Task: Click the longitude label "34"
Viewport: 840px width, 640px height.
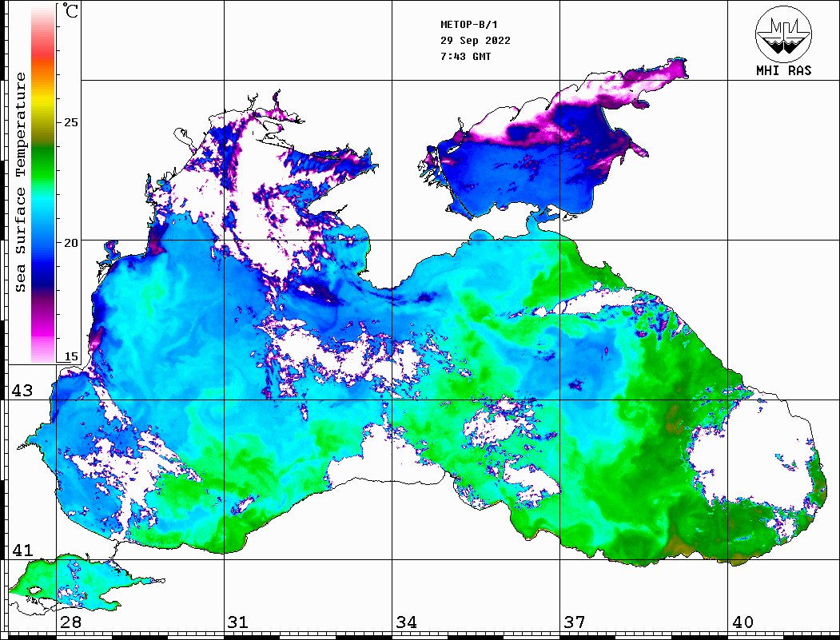Action: click(406, 622)
